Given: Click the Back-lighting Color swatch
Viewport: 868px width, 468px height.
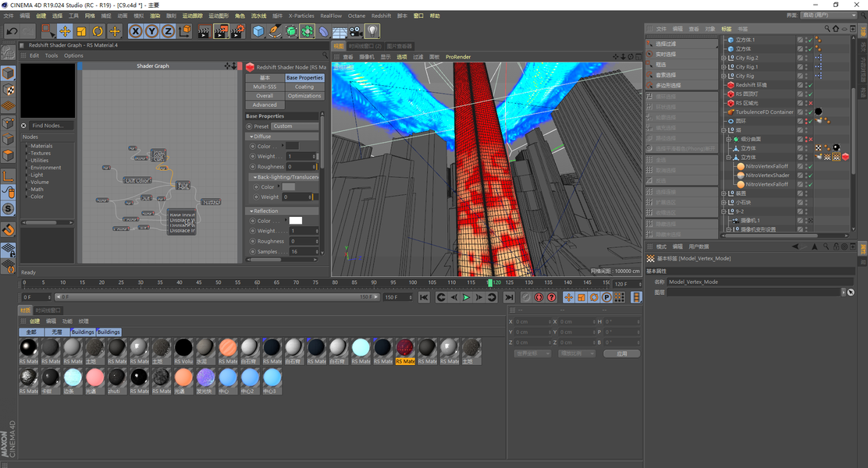Looking at the screenshot, I should 288,187.
